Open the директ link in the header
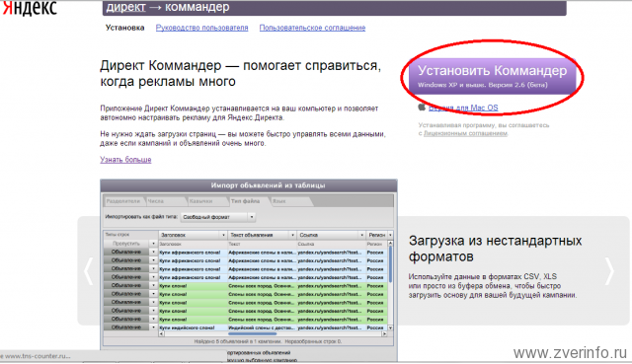The width and height of the screenshot is (632, 364). (x=125, y=7)
